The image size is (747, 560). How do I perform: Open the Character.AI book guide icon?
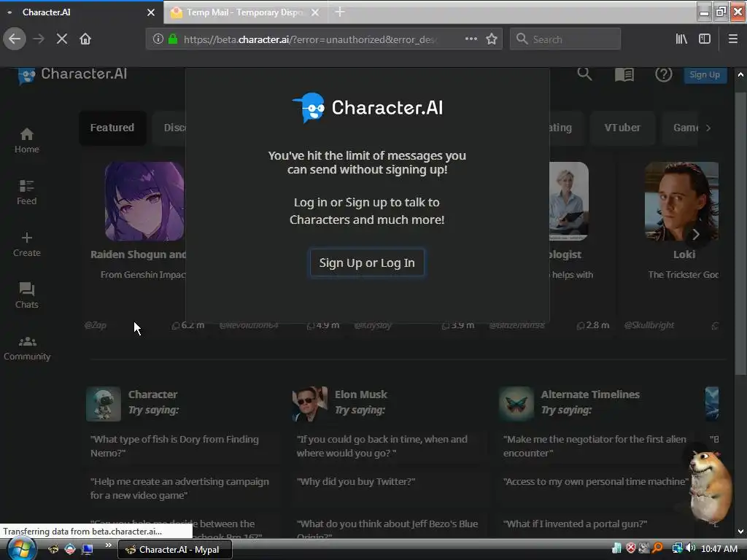click(624, 75)
